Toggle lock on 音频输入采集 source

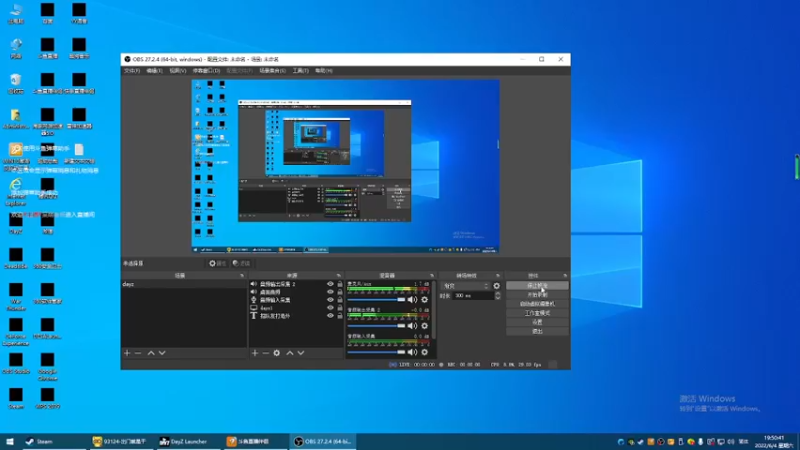(x=340, y=300)
